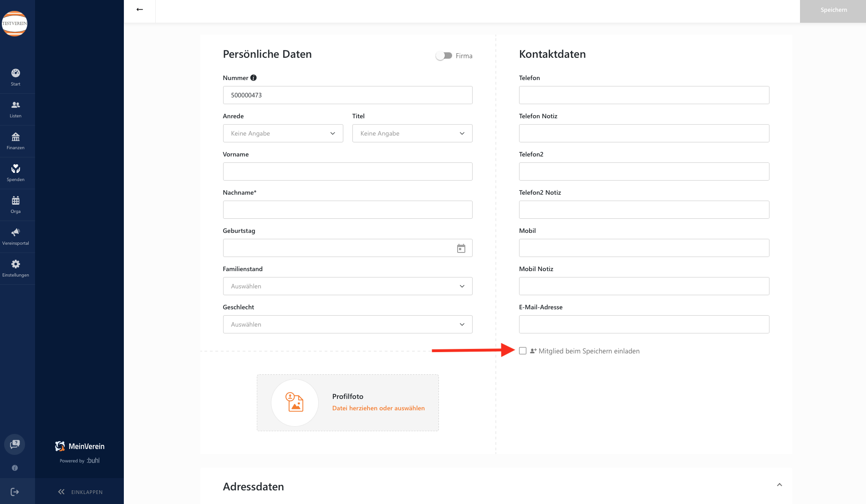Click the Geburtstag date field
866x504 pixels.
coord(347,248)
